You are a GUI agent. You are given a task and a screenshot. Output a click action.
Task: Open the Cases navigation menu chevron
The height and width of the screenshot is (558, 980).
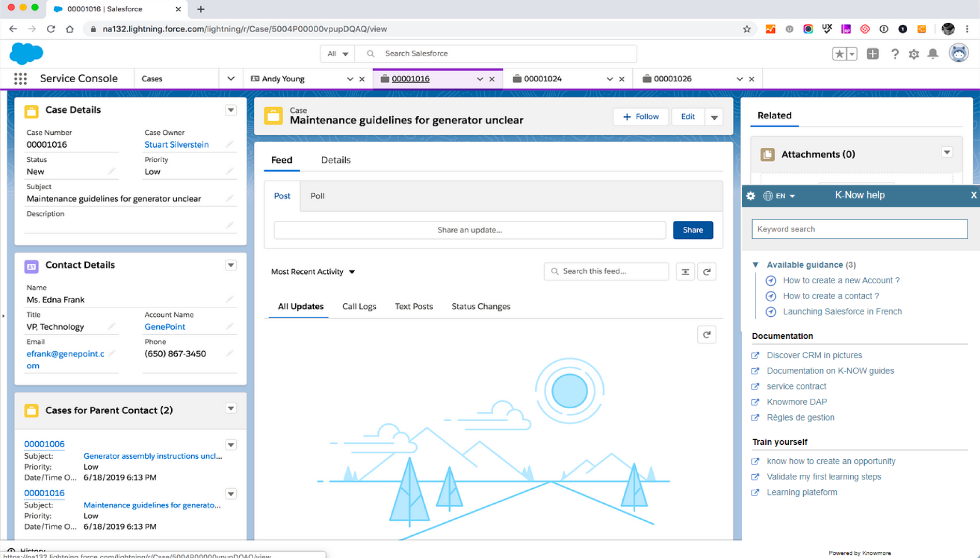click(x=231, y=79)
